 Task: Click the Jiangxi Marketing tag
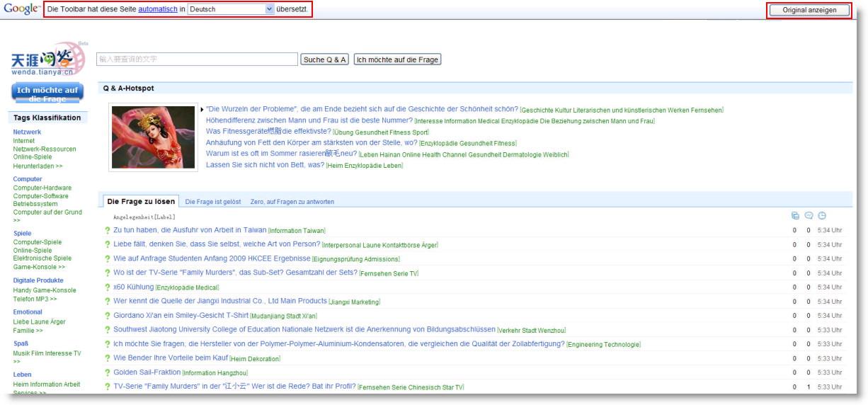(x=355, y=302)
